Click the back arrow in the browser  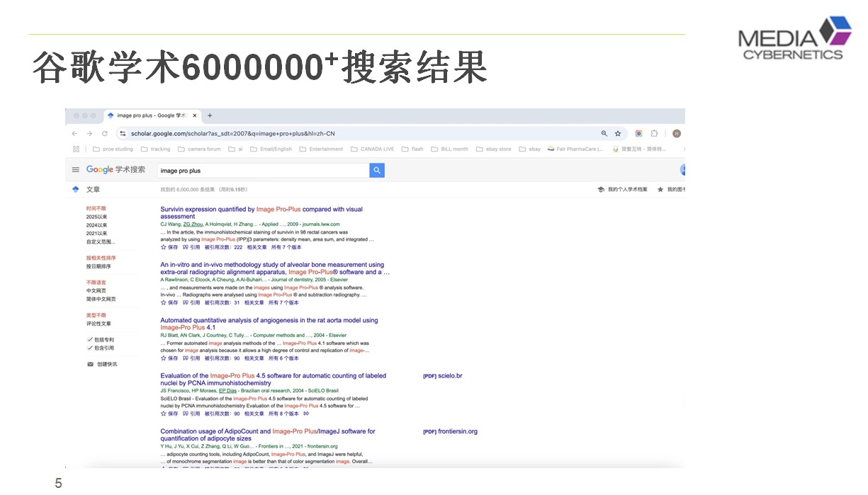coord(74,133)
